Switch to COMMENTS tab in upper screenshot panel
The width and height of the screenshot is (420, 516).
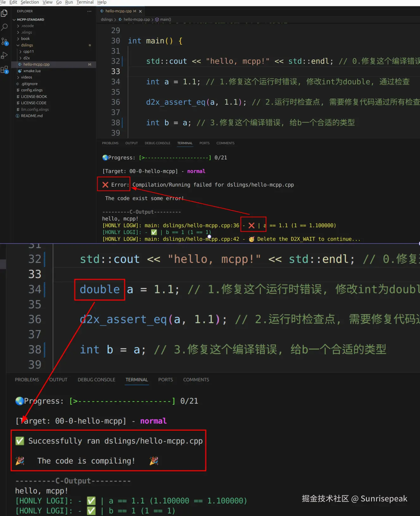pos(225,143)
